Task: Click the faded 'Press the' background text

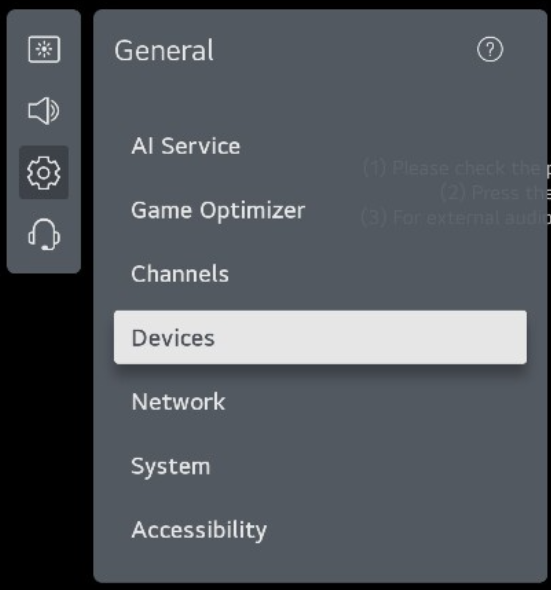Action: point(495,193)
